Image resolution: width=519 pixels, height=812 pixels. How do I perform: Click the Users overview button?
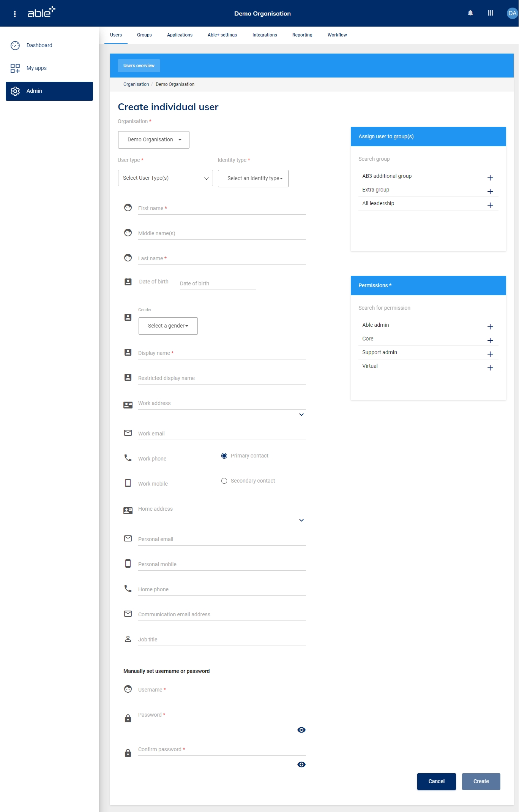[139, 66]
